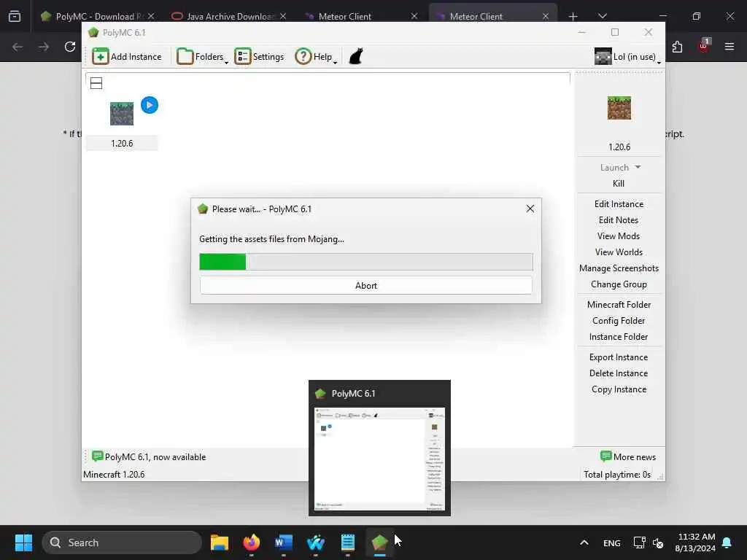Open a new browser tab
The width and height of the screenshot is (747, 560).
pyautogui.click(x=573, y=16)
